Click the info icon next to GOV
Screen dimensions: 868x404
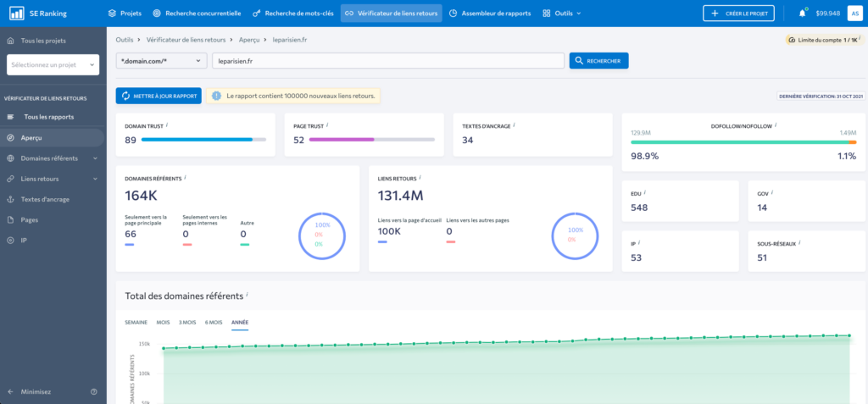772,192
